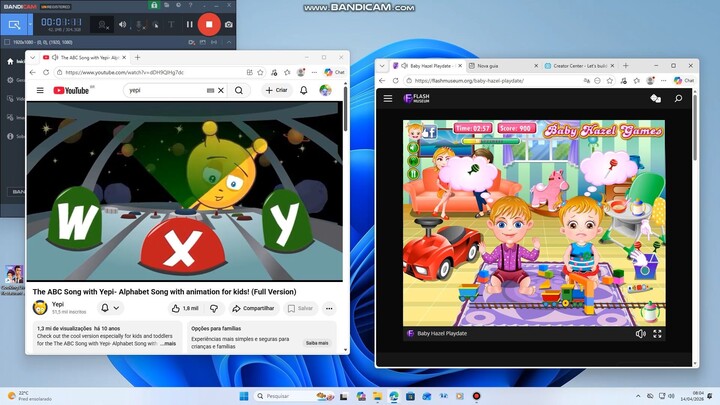The image size is (720, 405).
Task: Open YouTube hamburger guide menu
Action: pyautogui.click(x=40, y=90)
